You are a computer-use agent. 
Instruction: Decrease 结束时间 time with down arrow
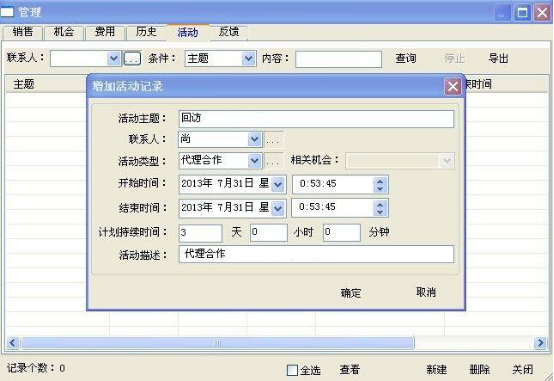(x=380, y=212)
